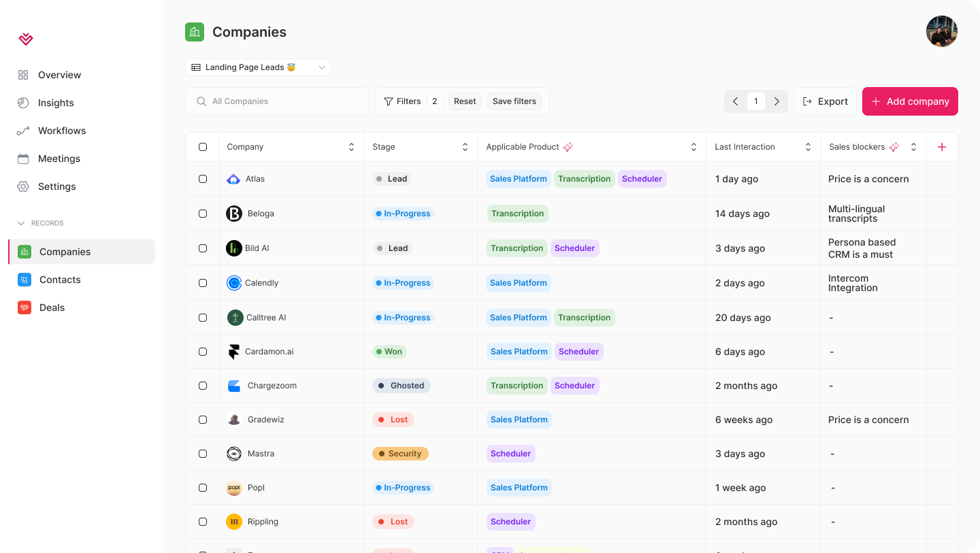Sort by Last Interaction column arrows
This screenshot has width=980, height=553.
[808, 147]
